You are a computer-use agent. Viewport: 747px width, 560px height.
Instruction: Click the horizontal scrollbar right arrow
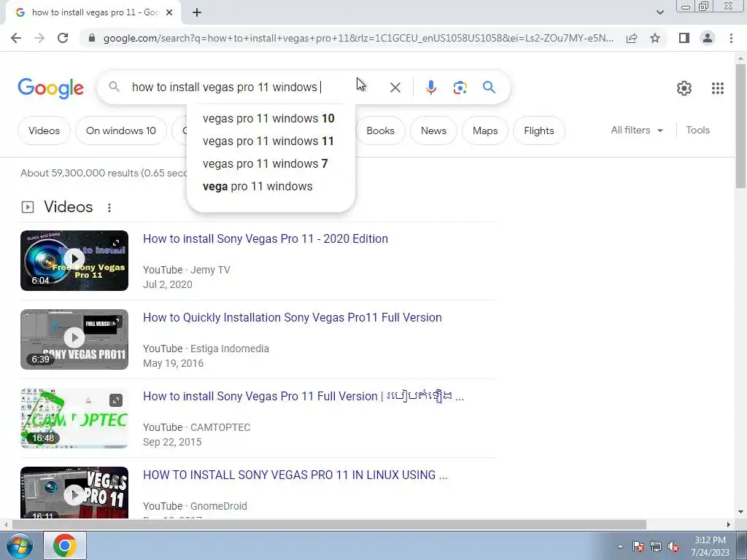click(x=729, y=525)
